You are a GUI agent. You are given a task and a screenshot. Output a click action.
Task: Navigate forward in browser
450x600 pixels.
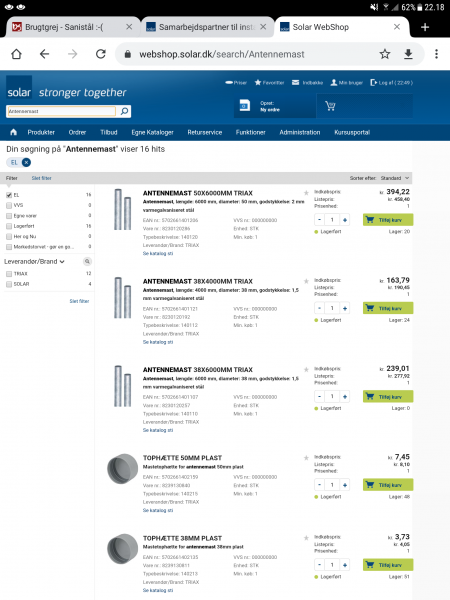72,54
